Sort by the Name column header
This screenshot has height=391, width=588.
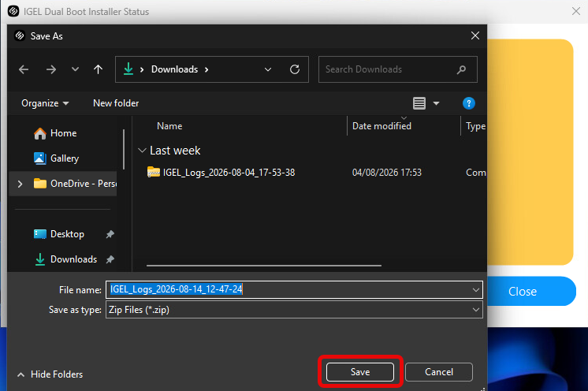[x=169, y=126]
